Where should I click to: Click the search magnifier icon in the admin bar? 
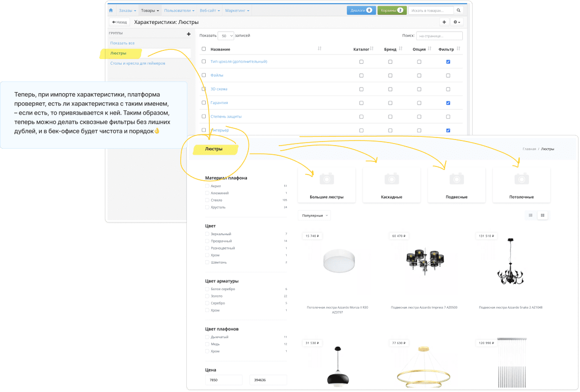pyautogui.click(x=459, y=10)
